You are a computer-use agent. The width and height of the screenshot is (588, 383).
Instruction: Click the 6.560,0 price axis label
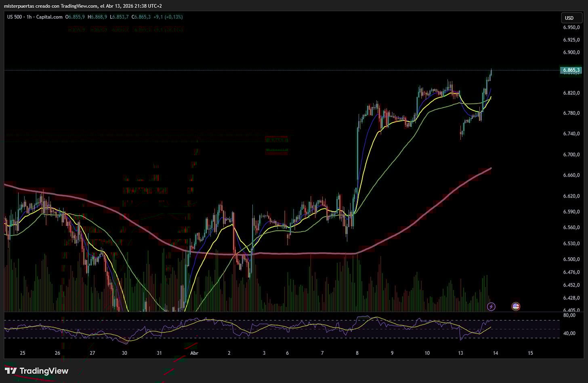(x=571, y=228)
